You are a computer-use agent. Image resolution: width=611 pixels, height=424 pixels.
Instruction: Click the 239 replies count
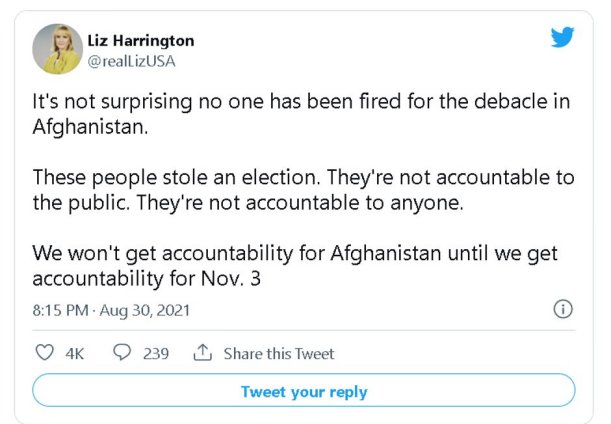tap(154, 353)
